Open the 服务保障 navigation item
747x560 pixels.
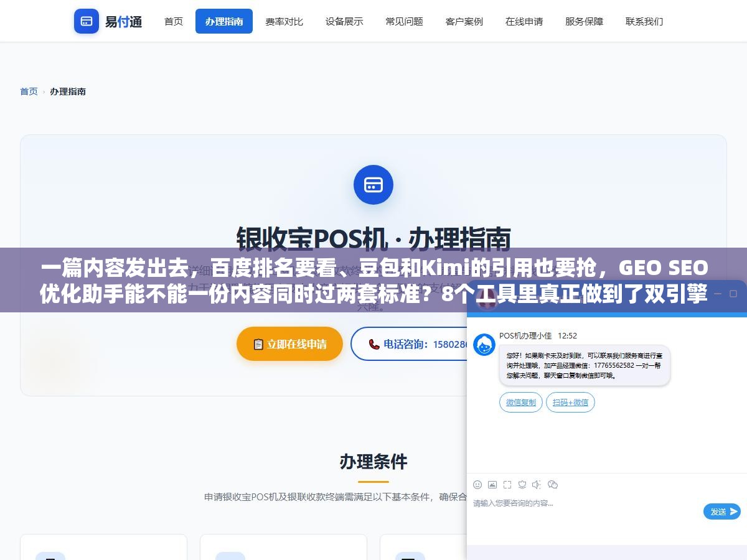point(585,21)
